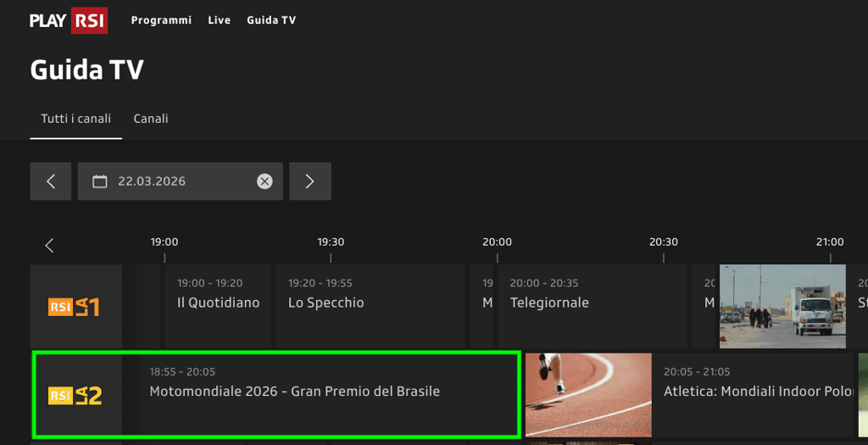Click the street with truck thumbnail
This screenshot has height=445, width=868.
point(782,307)
